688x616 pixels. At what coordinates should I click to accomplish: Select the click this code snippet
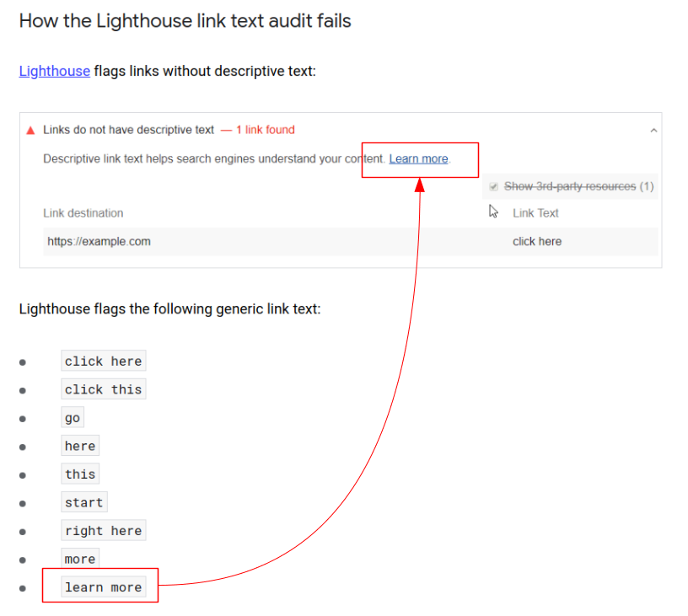point(103,388)
